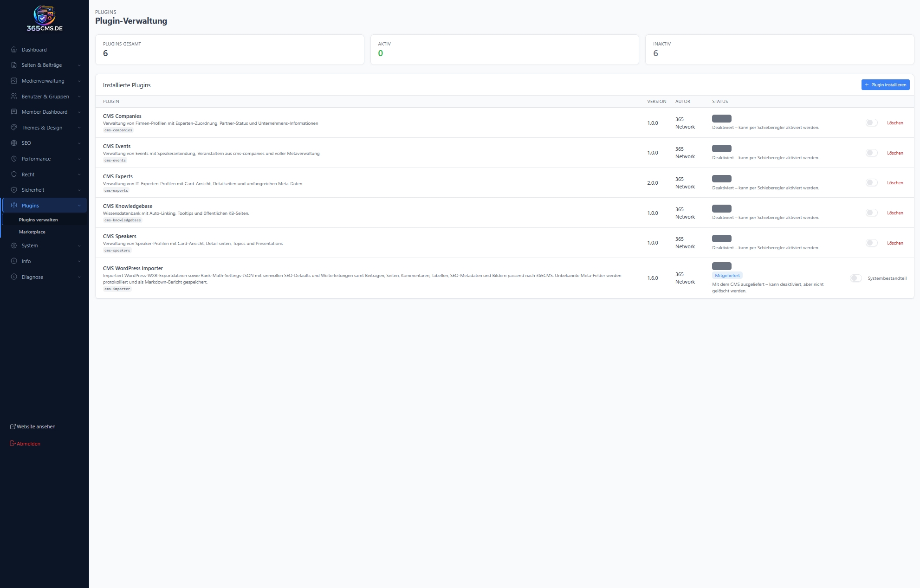The image size is (920, 588).
Task: Click the 365CMS.DE logo
Action: 45,18
